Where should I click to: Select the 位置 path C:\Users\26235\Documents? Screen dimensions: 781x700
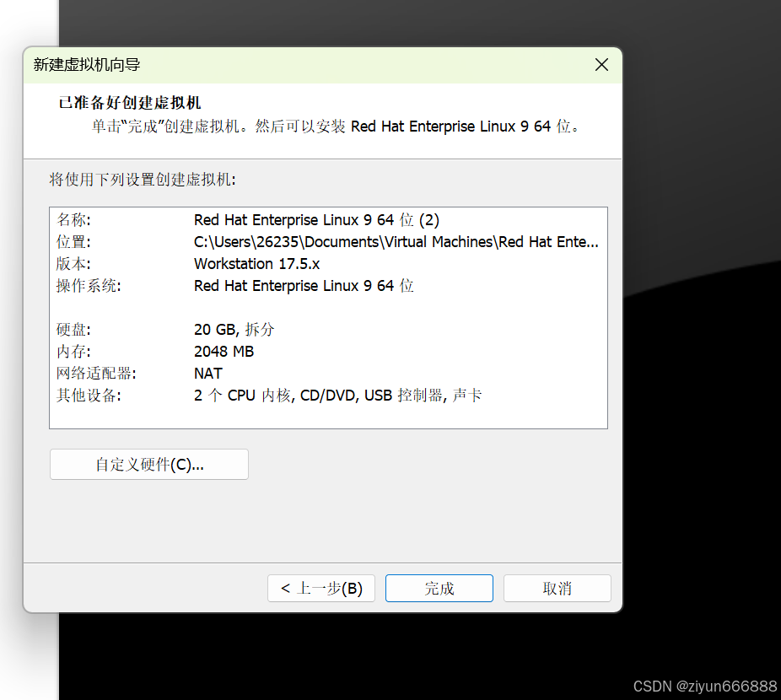287,242
